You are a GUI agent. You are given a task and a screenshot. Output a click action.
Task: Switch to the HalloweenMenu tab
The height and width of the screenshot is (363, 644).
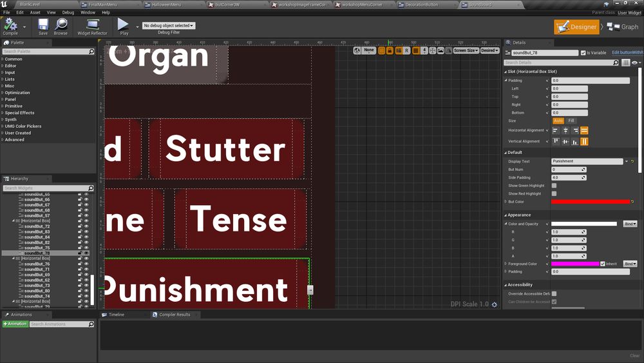(x=166, y=5)
